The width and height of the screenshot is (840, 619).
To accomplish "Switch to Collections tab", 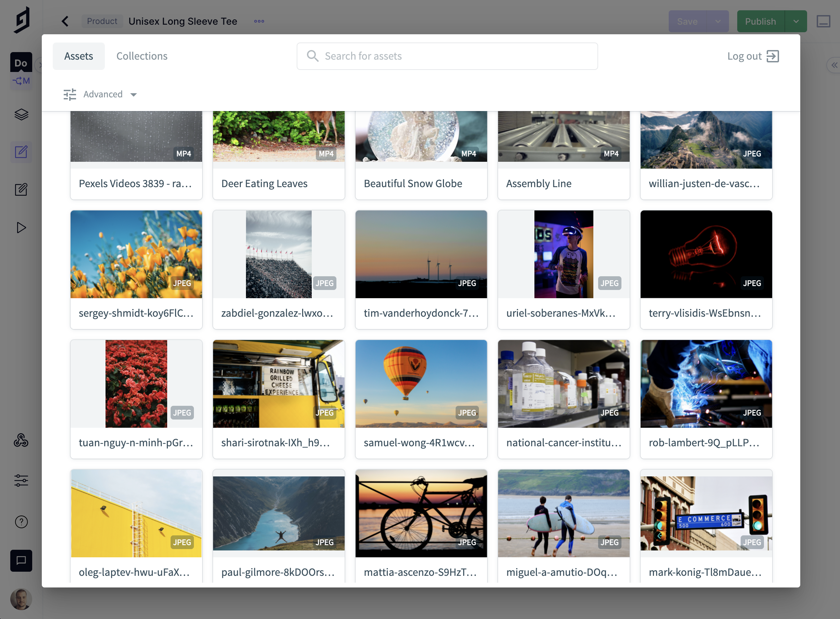I will click(x=141, y=56).
